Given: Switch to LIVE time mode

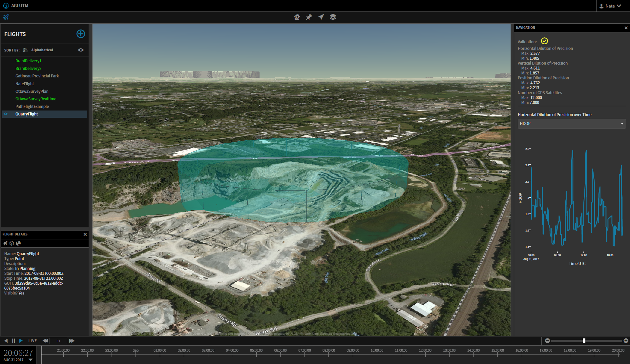Looking at the screenshot, I should pyautogui.click(x=32, y=341).
